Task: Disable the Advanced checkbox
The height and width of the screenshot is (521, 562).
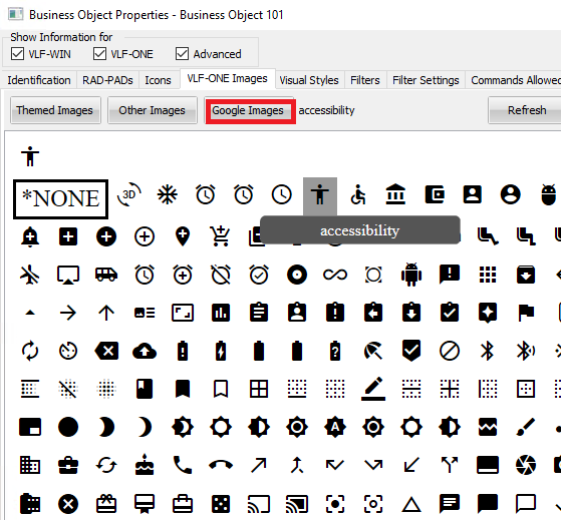Action: pos(182,54)
